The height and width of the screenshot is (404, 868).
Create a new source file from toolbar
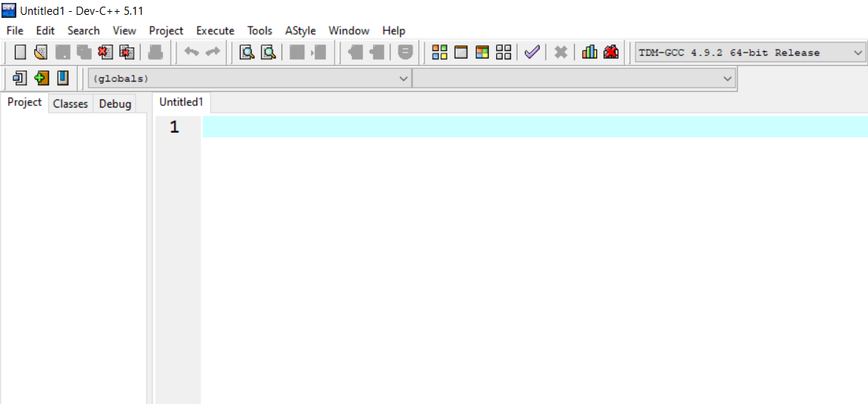(x=20, y=53)
